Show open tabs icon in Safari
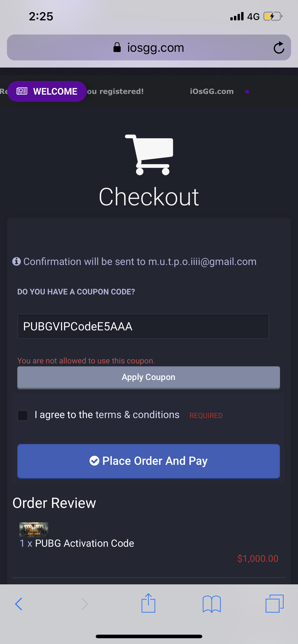The height and width of the screenshot is (644, 298). pos(274,604)
